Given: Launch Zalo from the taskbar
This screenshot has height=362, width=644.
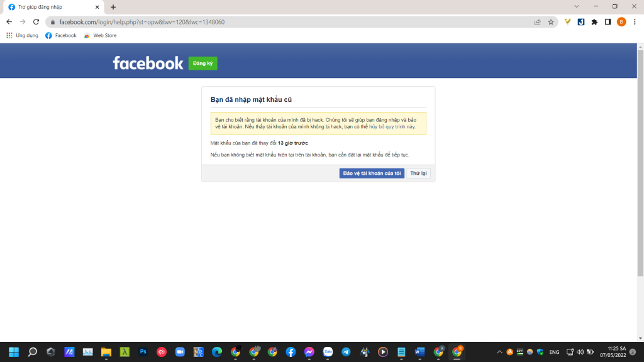Looking at the screenshot, I should coord(328,352).
